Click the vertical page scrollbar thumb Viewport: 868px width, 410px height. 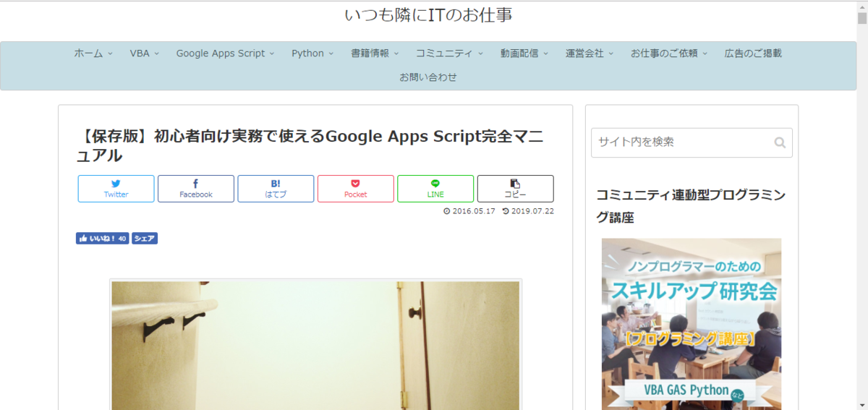[x=862, y=19]
